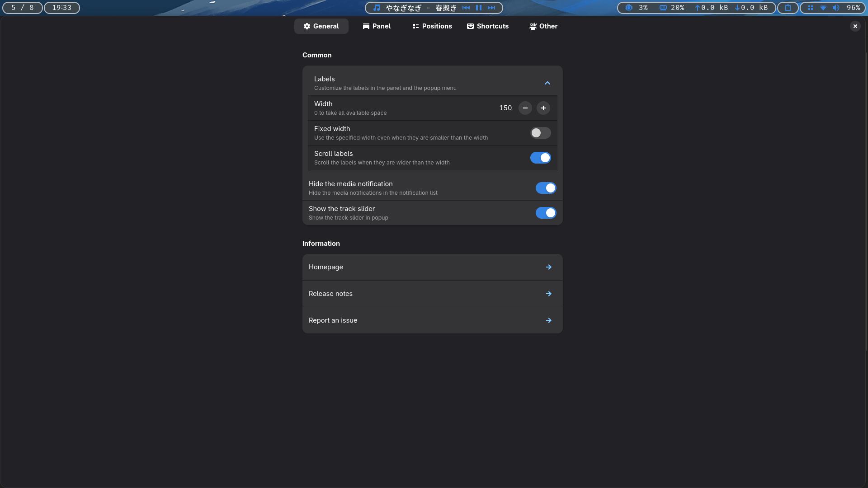Collapse the Labels section chevron
868x488 pixels.
point(547,83)
